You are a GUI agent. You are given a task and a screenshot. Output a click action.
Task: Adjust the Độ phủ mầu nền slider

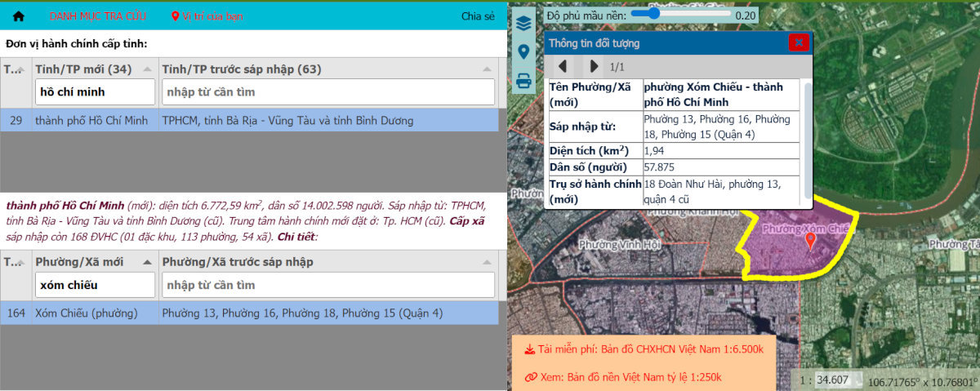(x=680, y=14)
